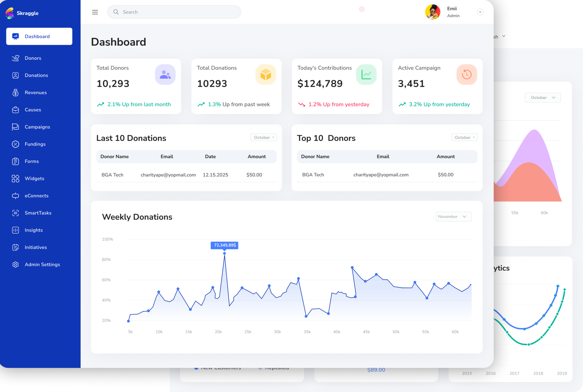Click the Total Donors people icon
Screen dimensions: 583x392
[x=165, y=74]
